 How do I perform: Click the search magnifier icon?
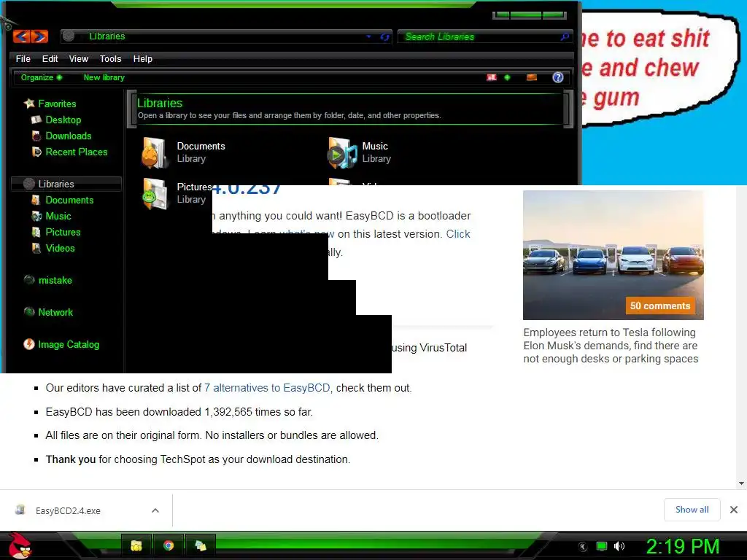pos(565,36)
